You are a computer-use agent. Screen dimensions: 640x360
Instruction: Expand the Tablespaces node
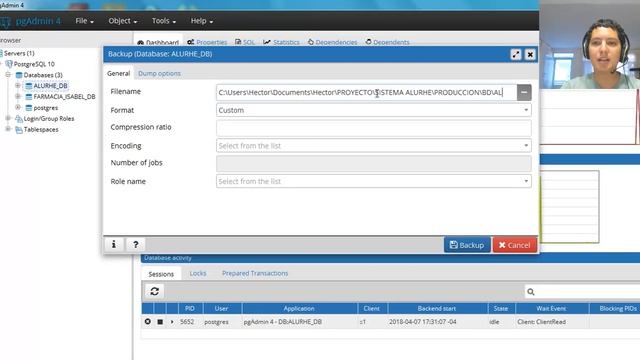[x=8, y=129]
